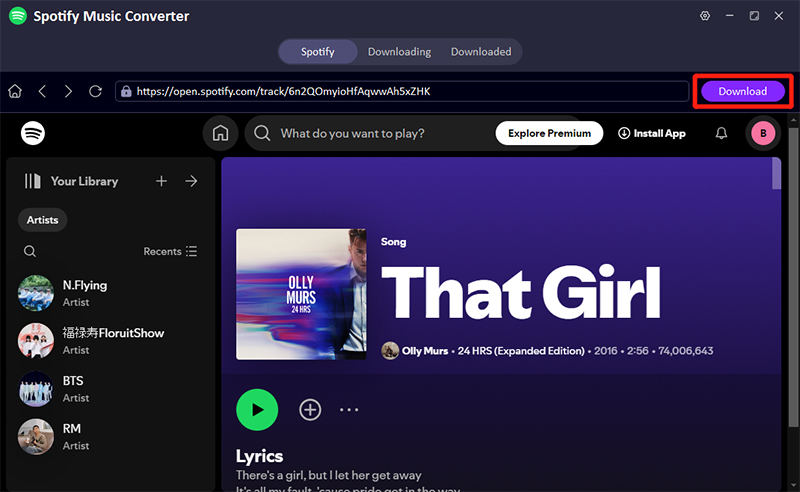The height and width of the screenshot is (492, 800).
Task: Switch to the Downloaded tab
Action: coord(481,52)
